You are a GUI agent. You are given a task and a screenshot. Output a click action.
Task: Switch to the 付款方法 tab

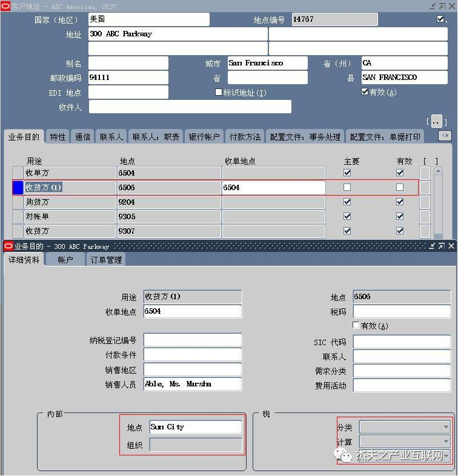click(x=245, y=137)
